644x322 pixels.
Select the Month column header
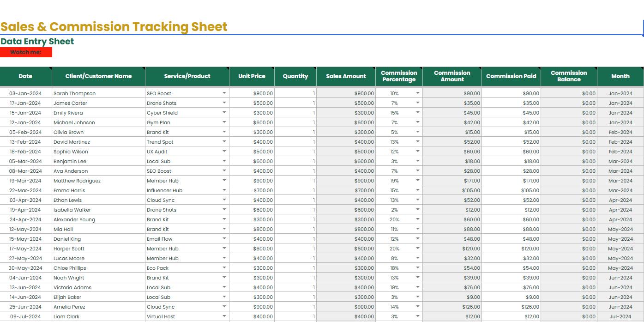tap(620, 76)
